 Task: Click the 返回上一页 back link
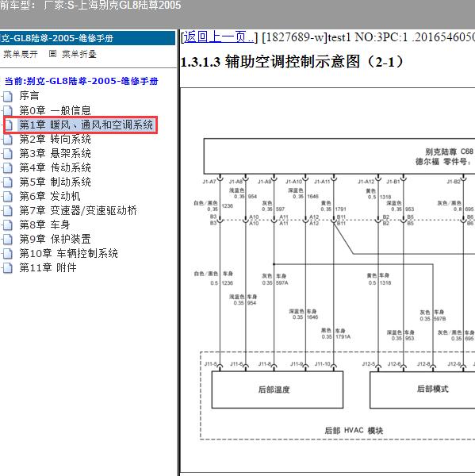point(219,37)
